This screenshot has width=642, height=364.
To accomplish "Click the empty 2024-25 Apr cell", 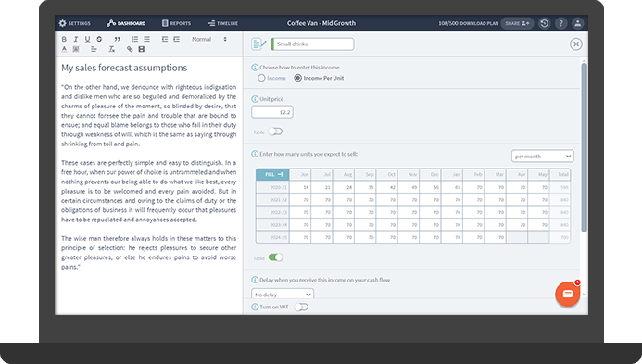I will point(517,237).
